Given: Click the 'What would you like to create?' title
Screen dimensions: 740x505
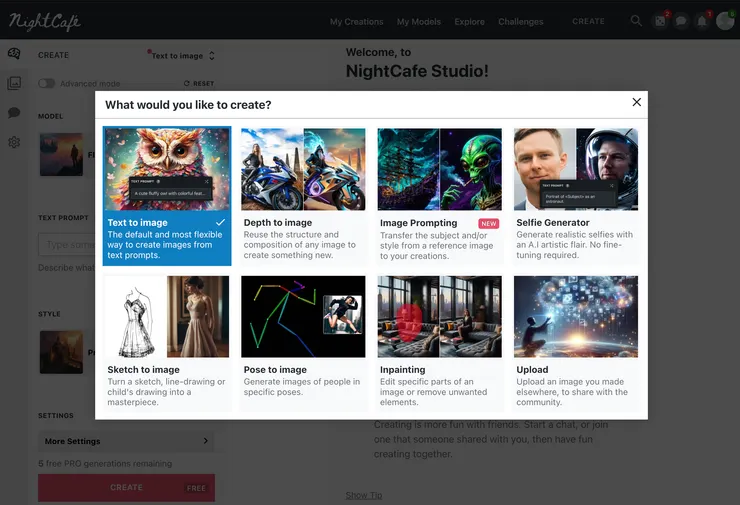Looking at the screenshot, I should pyautogui.click(x=188, y=105).
